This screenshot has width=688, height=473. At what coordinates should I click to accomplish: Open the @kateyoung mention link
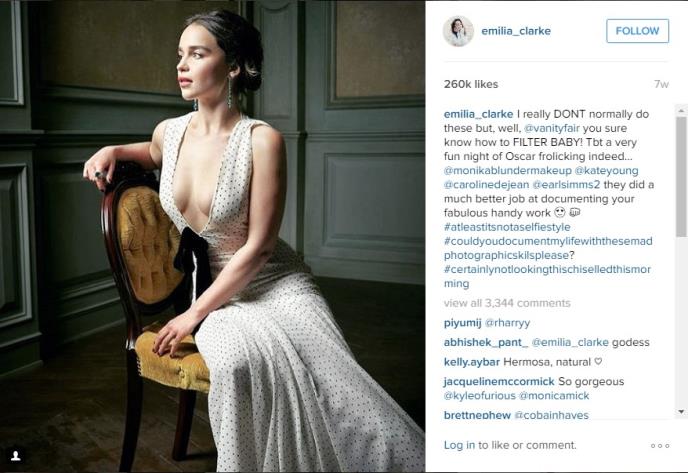click(606, 170)
